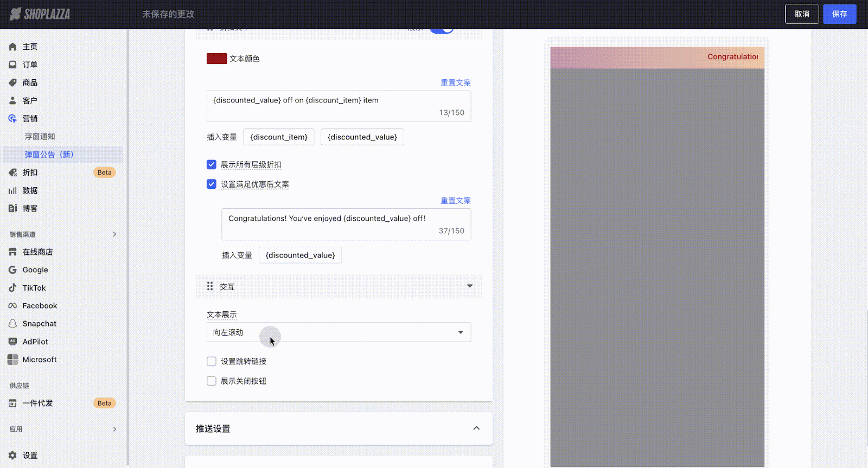Click the 未保存的更改 notice text
The height and width of the screenshot is (468, 868).
click(x=168, y=14)
